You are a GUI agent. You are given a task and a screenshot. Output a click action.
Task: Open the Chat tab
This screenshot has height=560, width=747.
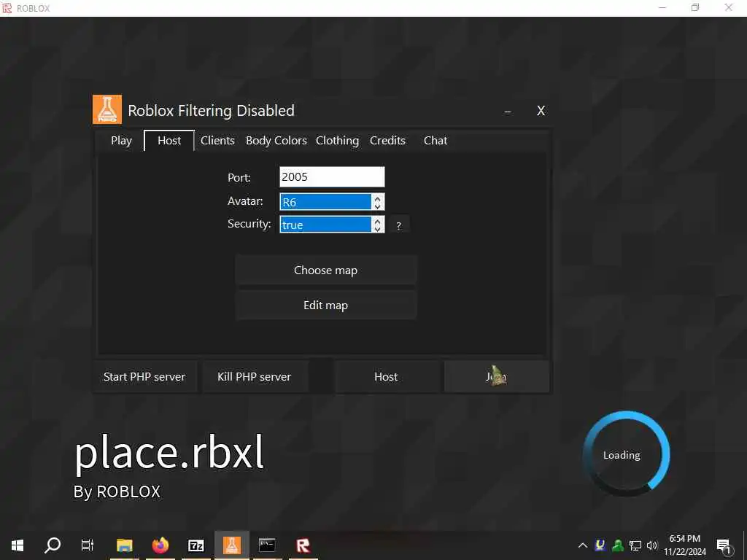(436, 141)
